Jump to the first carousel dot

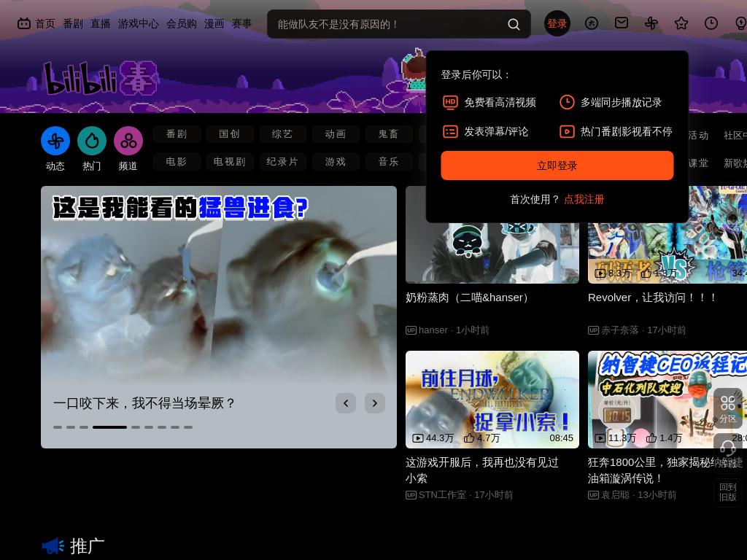58,427
